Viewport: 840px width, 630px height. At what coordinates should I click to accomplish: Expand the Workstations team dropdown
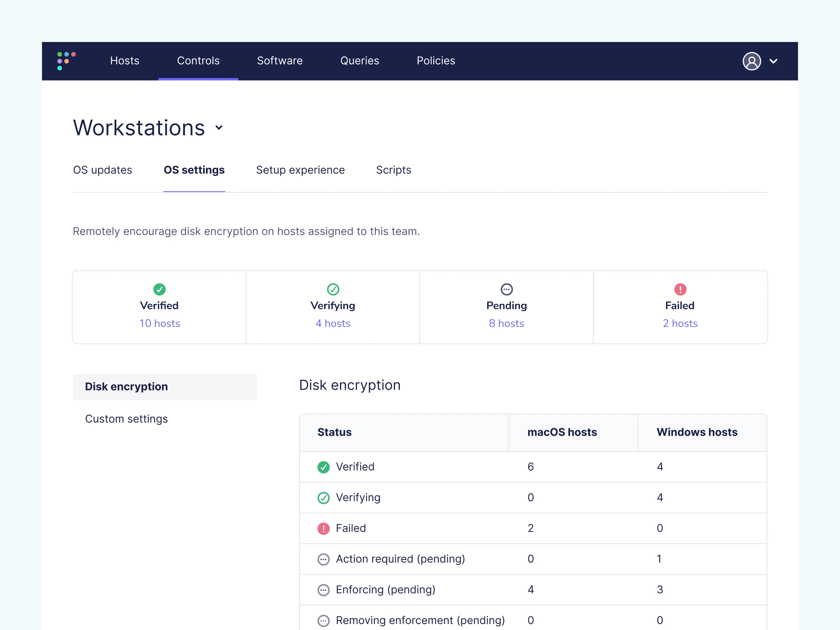[x=219, y=128]
